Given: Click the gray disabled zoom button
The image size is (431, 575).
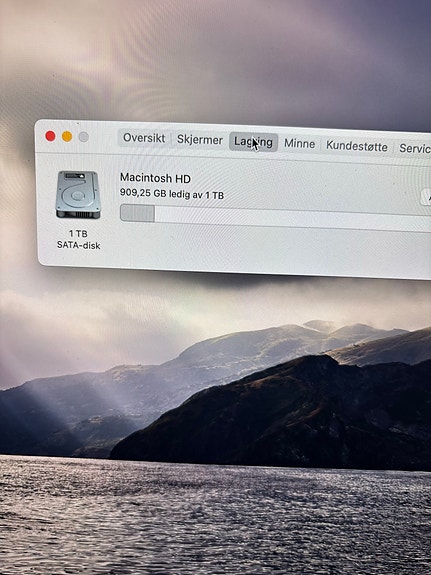Looking at the screenshot, I should click(84, 137).
